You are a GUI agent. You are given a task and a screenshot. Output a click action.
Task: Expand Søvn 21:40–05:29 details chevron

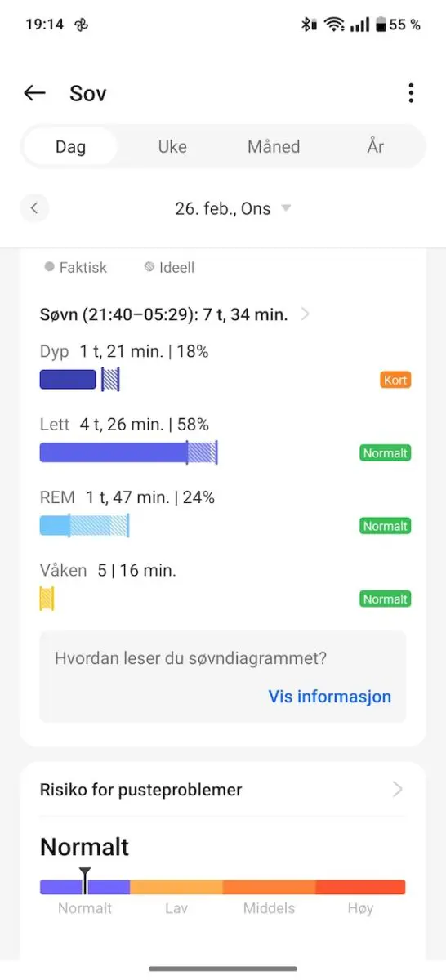pos(306,314)
